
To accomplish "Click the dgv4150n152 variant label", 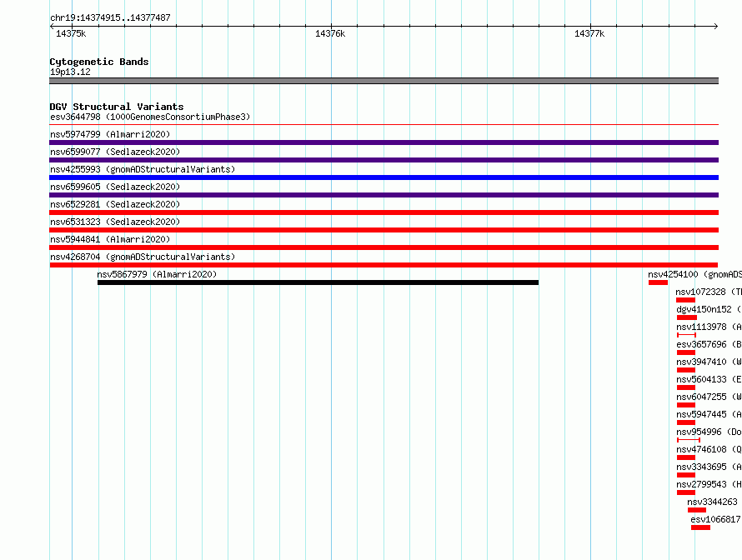I will tap(709, 309).
